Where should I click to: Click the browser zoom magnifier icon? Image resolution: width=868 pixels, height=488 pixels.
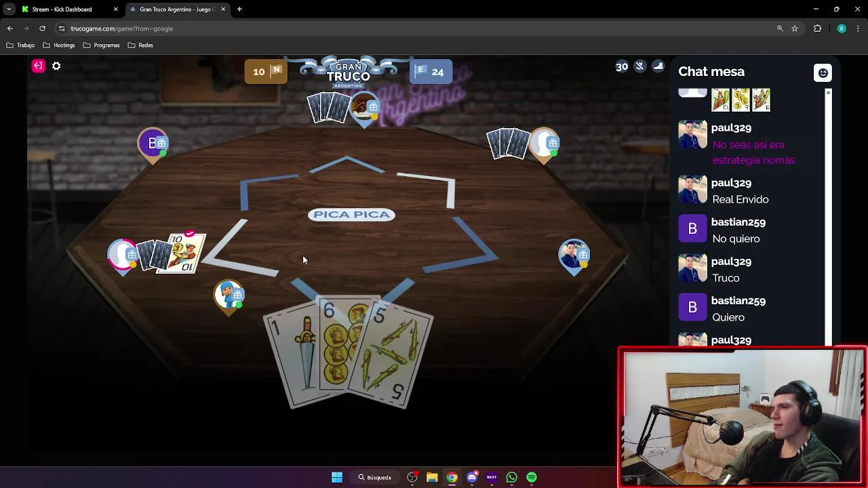click(x=780, y=28)
